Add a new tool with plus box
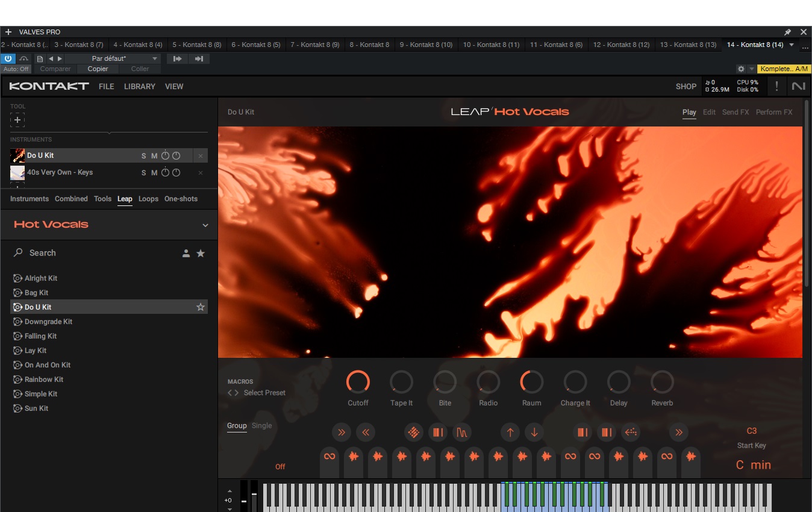 tap(17, 120)
